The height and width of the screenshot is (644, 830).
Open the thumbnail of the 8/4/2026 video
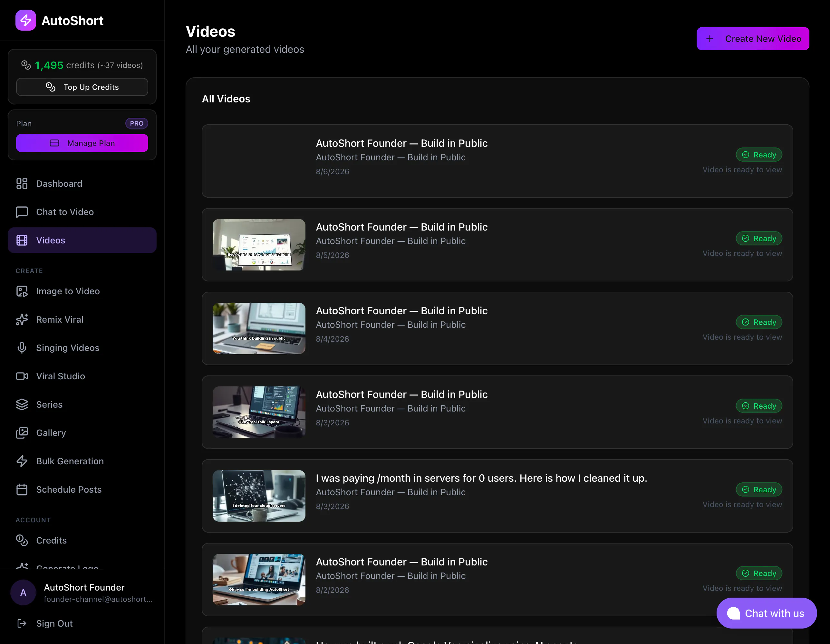point(259,328)
